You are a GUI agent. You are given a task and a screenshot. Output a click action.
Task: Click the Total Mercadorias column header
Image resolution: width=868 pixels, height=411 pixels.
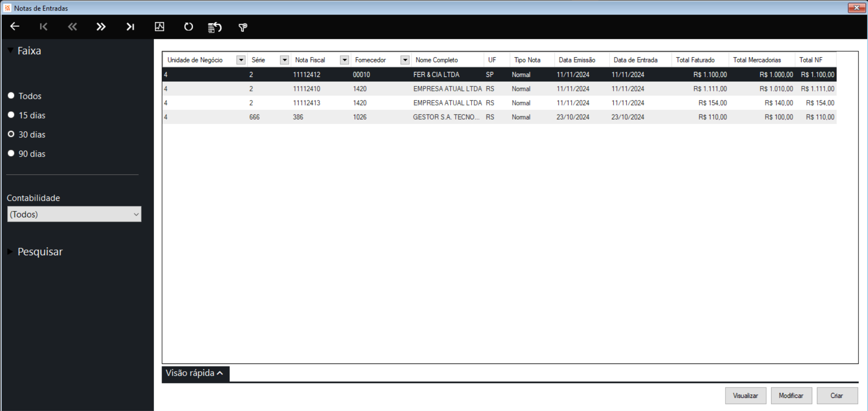762,60
